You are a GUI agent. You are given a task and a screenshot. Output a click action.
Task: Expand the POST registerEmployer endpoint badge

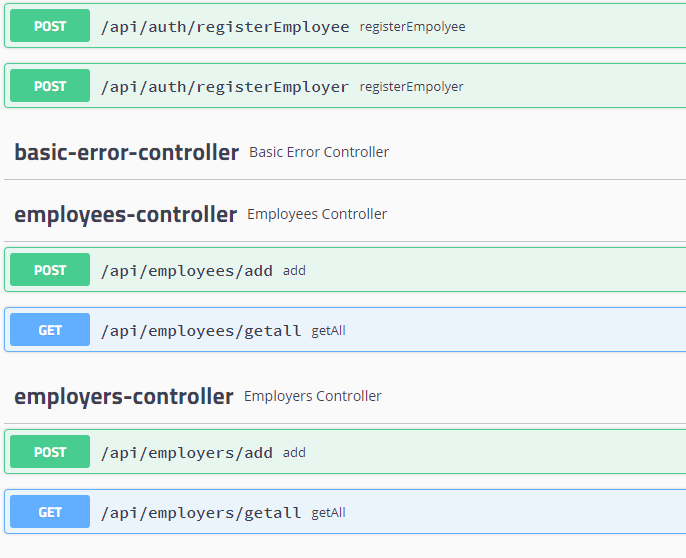coord(50,86)
